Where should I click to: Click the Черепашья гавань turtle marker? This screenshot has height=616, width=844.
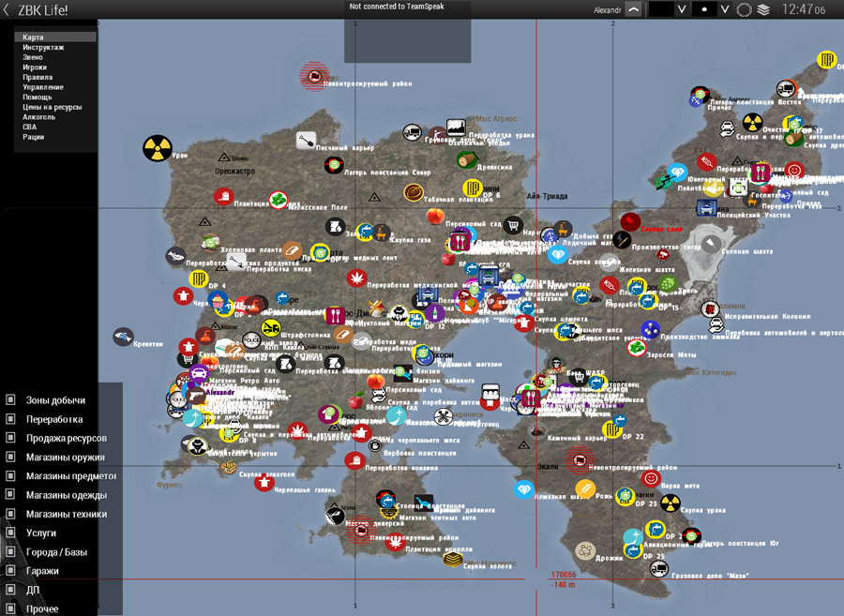[x=264, y=482]
